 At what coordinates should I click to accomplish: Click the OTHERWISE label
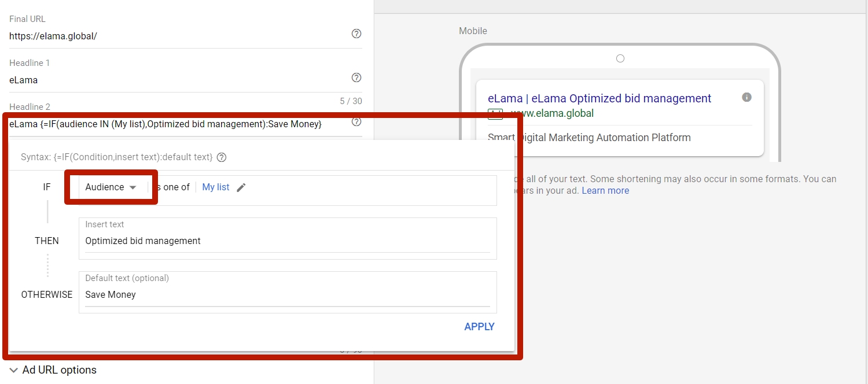tap(47, 294)
